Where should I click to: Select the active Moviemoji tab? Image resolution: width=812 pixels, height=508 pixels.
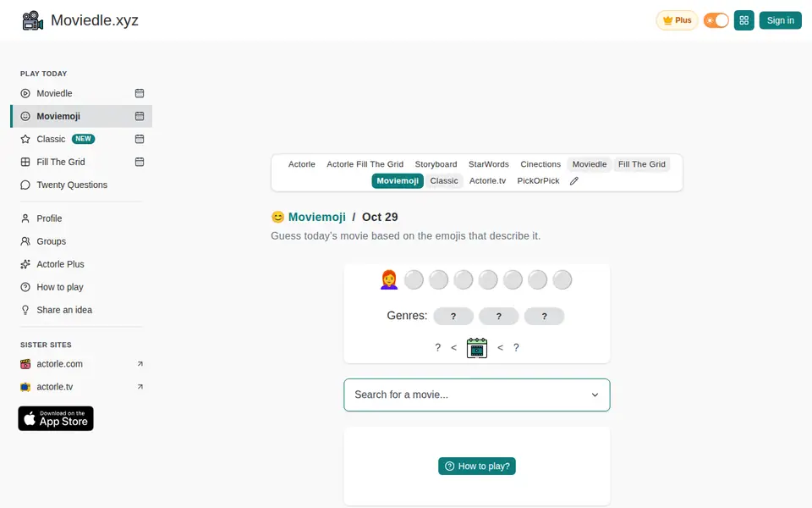(x=398, y=181)
